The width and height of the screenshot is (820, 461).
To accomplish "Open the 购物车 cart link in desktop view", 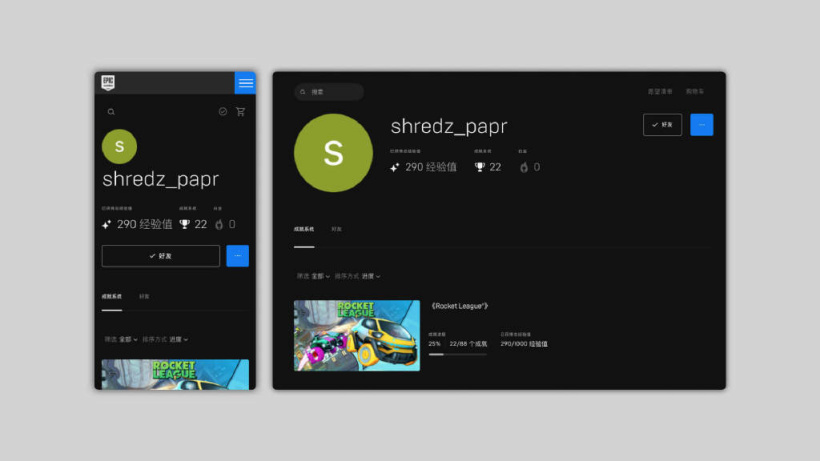I will (695, 91).
